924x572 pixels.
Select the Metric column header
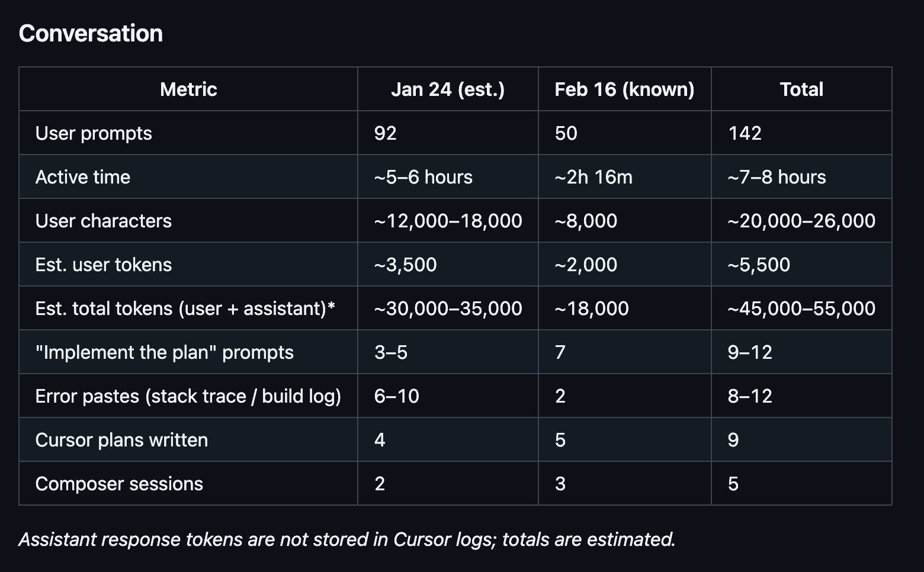point(188,89)
